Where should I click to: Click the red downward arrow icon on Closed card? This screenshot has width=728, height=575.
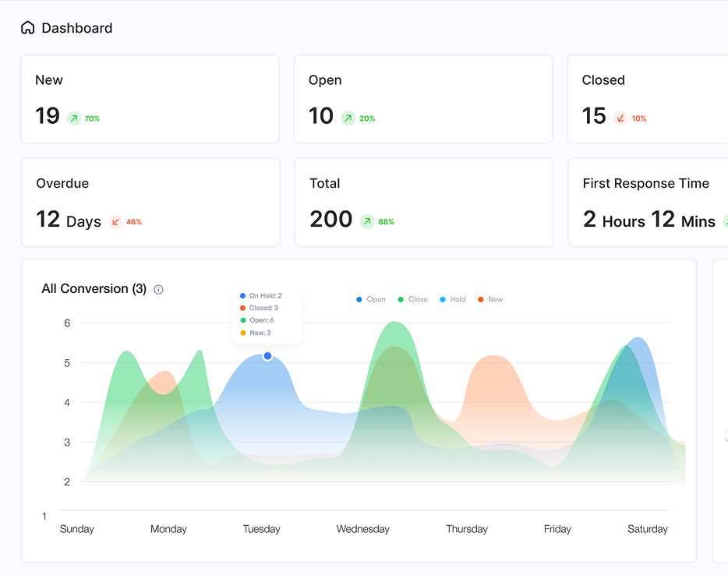pos(620,118)
